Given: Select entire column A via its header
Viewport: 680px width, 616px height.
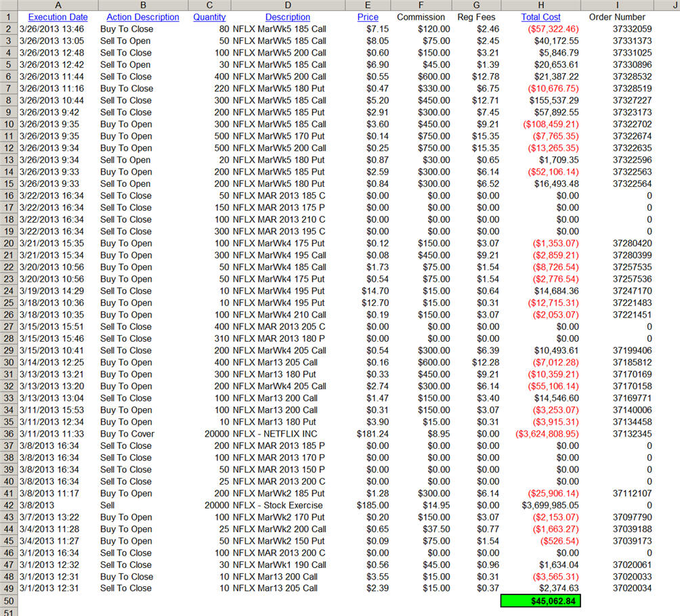Looking at the screenshot, I should coord(58,5).
